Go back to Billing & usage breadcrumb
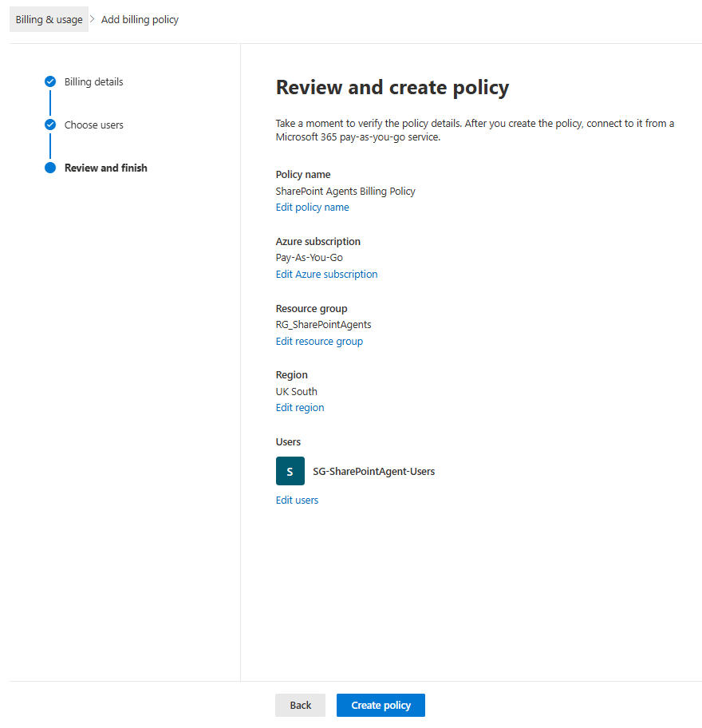The width and height of the screenshot is (702, 728). [49, 19]
